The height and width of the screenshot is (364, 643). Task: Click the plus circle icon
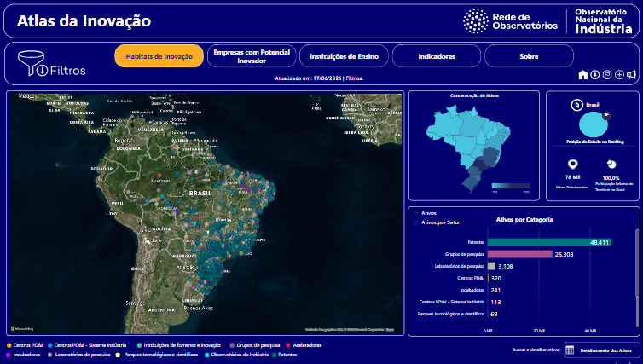point(619,75)
